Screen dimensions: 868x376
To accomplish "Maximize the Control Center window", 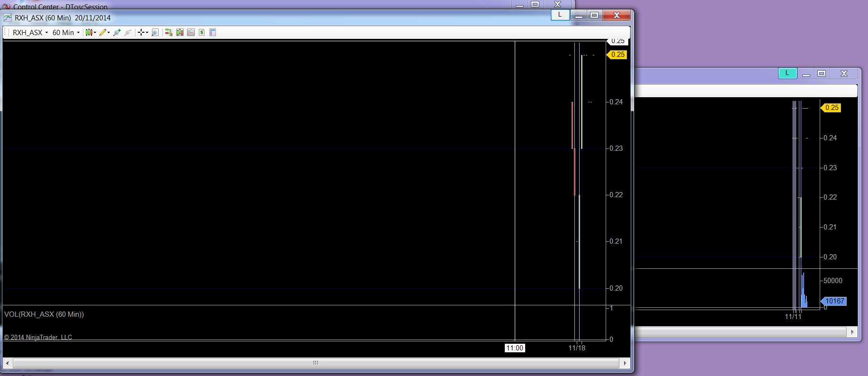I will [x=535, y=4].
